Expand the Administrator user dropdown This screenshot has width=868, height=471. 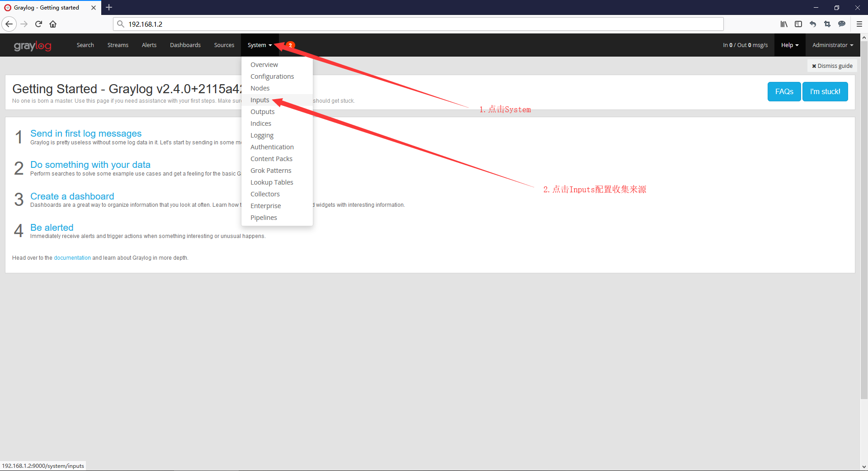tap(833, 45)
